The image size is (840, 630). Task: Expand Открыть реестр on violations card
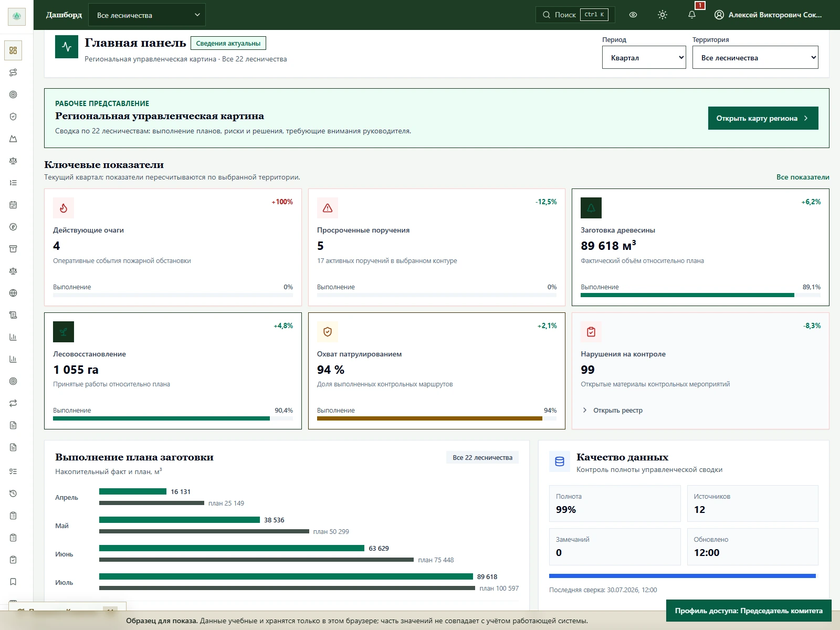pos(612,410)
